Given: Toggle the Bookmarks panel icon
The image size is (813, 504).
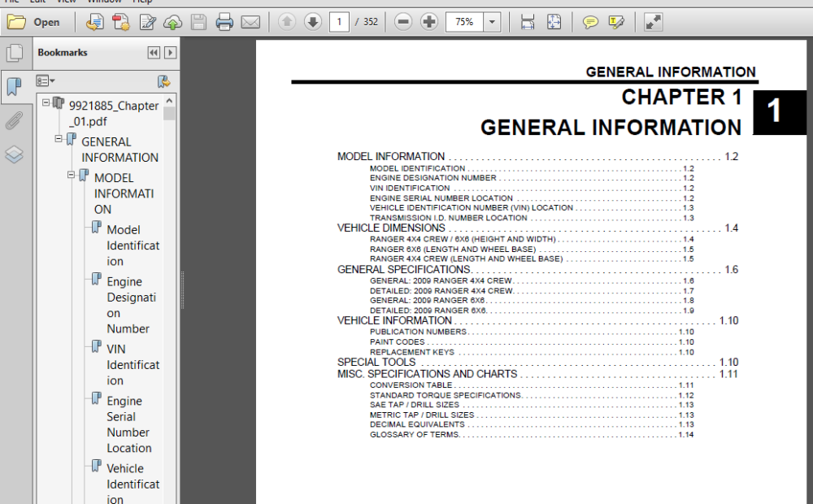Looking at the screenshot, I should [x=15, y=86].
